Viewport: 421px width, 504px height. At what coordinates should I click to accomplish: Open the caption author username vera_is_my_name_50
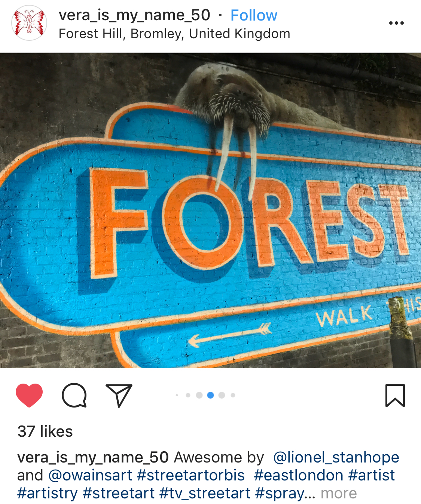click(93, 457)
